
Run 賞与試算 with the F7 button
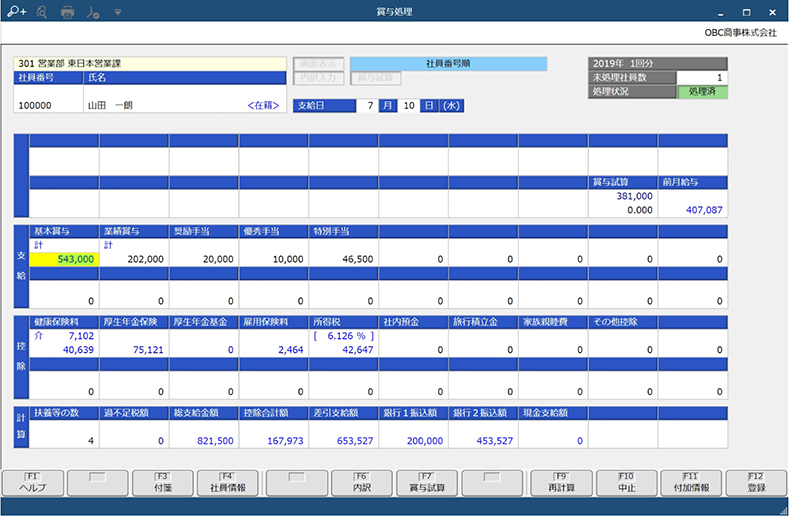tap(427, 484)
